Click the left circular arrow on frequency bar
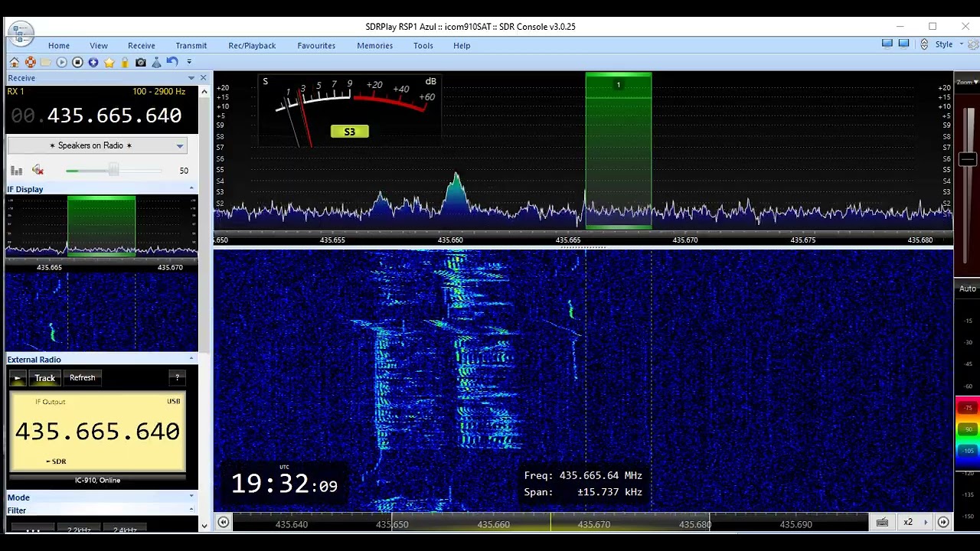980x551 pixels. point(223,522)
